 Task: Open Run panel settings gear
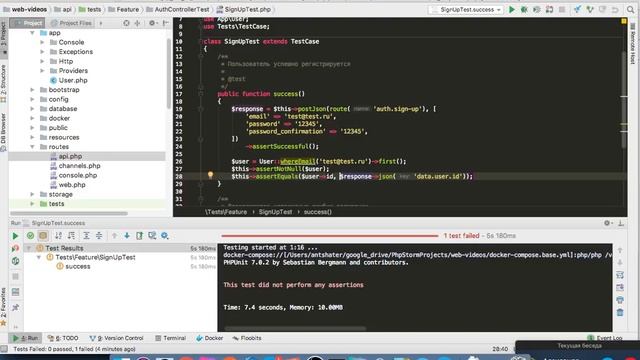point(607,223)
